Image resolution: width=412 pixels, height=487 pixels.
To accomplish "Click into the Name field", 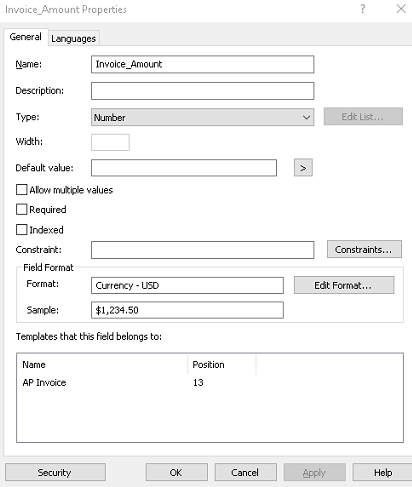I will [x=202, y=64].
